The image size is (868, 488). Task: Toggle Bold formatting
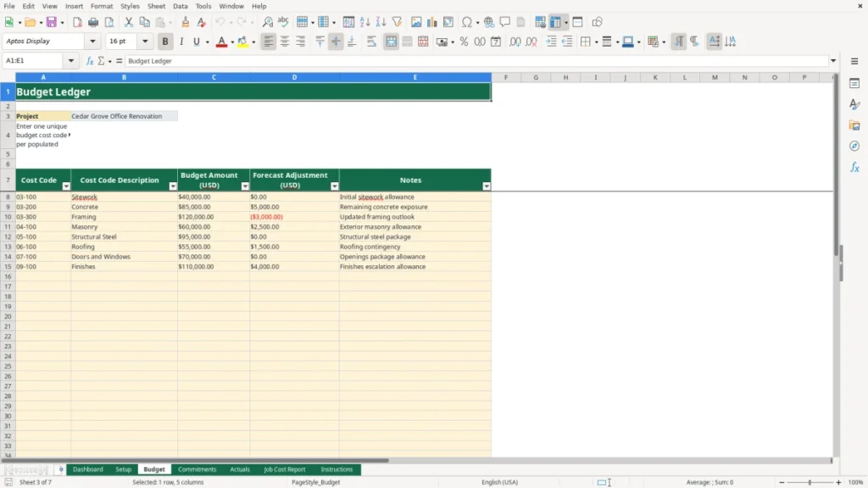click(165, 42)
